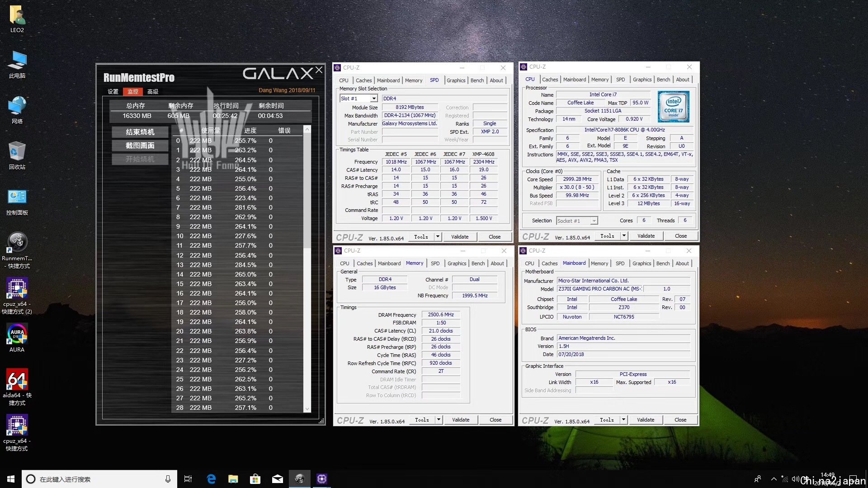
Task: Click Validate in Mainboard CPU-Z window
Action: point(646,420)
